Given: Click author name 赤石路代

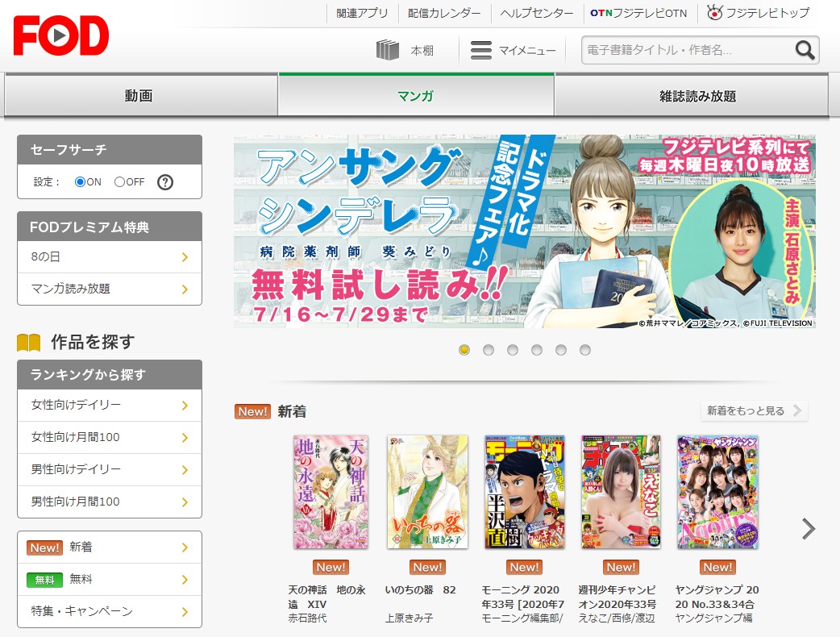Looking at the screenshot, I should (x=307, y=618).
